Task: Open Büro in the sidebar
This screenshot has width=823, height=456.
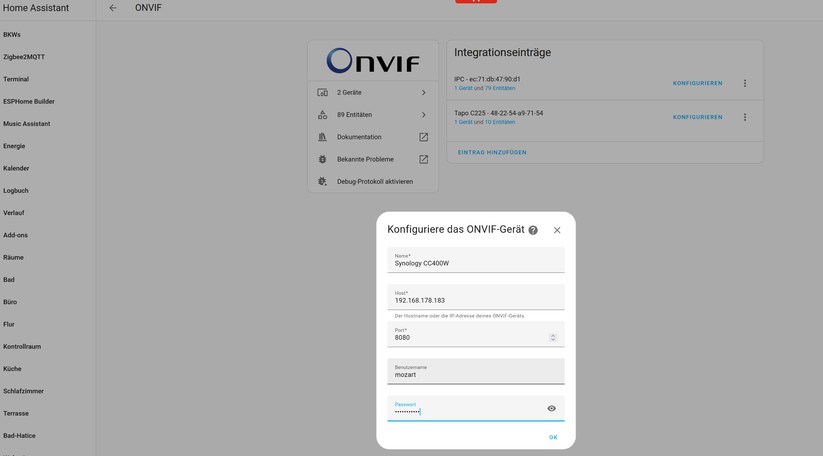Action: [x=10, y=302]
